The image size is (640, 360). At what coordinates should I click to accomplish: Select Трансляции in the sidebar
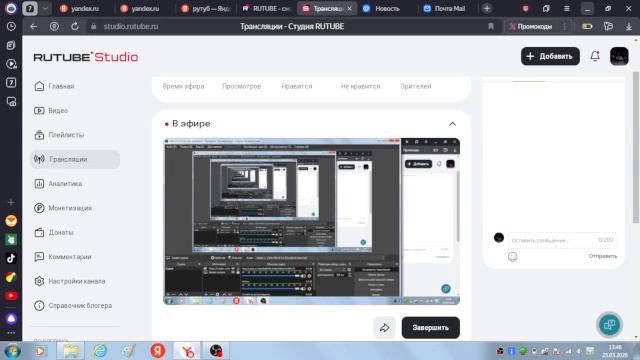75,159
